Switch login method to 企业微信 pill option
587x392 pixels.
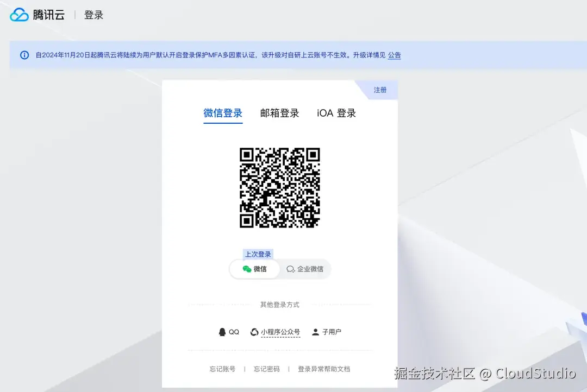point(305,269)
